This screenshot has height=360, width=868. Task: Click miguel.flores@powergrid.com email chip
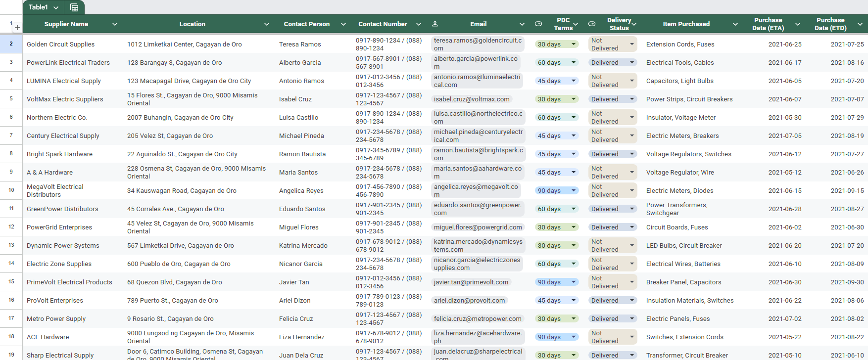point(478,227)
